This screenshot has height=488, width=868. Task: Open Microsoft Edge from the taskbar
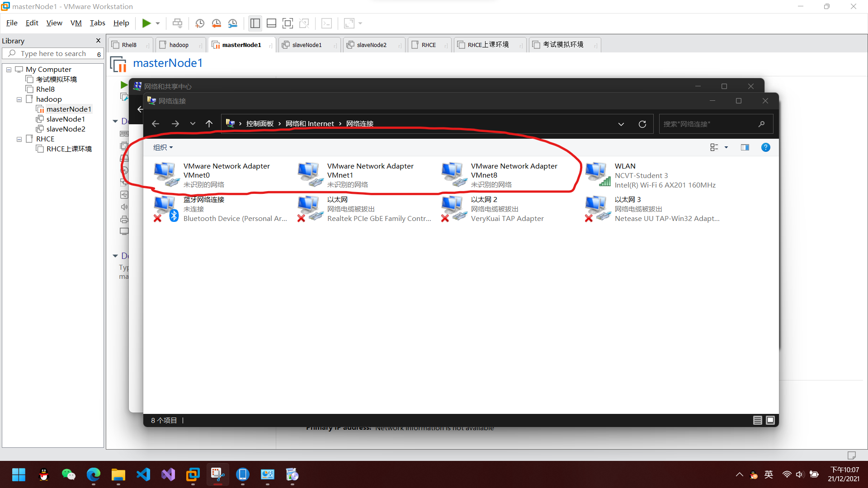tap(93, 474)
